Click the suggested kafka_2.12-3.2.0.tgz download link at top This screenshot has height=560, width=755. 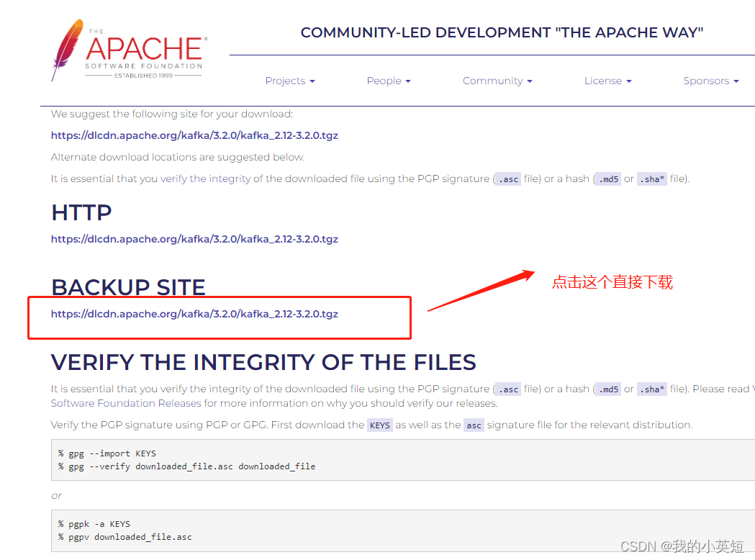(194, 135)
